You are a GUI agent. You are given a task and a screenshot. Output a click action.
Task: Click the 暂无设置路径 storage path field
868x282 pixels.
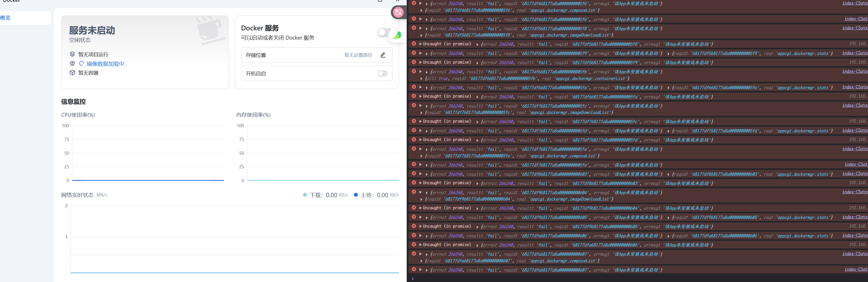[x=358, y=55]
